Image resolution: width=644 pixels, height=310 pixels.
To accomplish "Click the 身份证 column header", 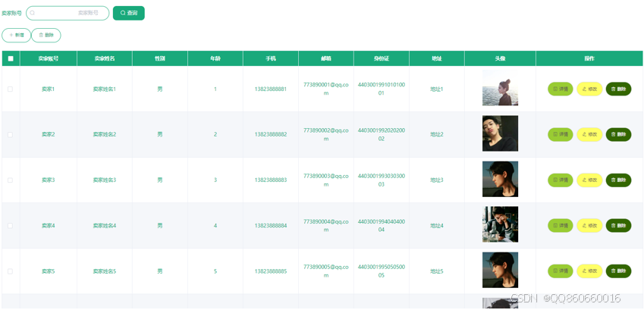I will pyautogui.click(x=382, y=58).
